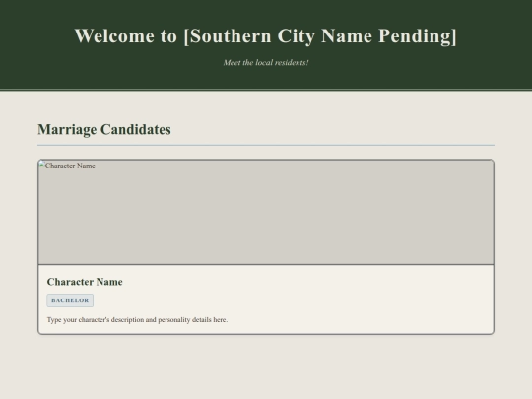Screen dimensions: 532x399
Task: Click "Pending]" in the header title
Action: click(x=418, y=36)
